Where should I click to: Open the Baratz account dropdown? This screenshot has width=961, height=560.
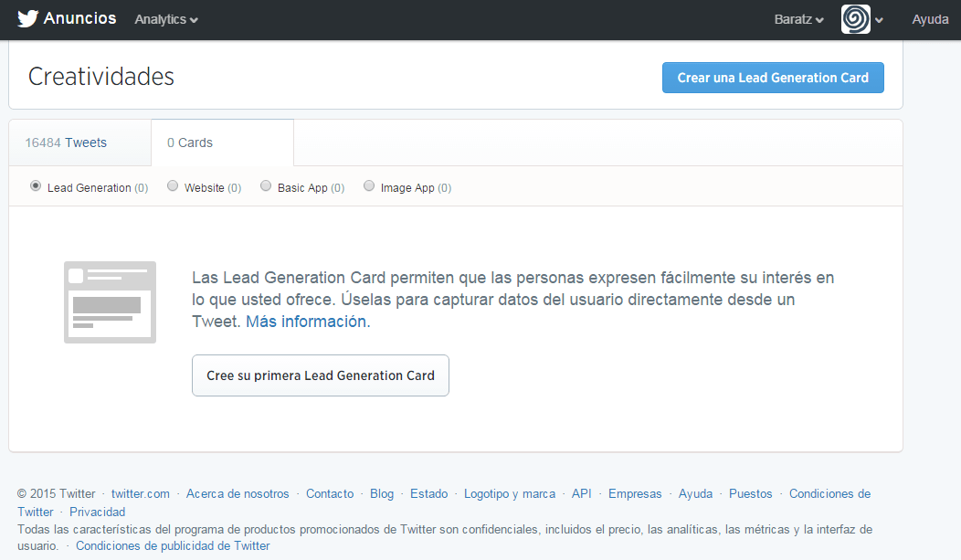(798, 19)
